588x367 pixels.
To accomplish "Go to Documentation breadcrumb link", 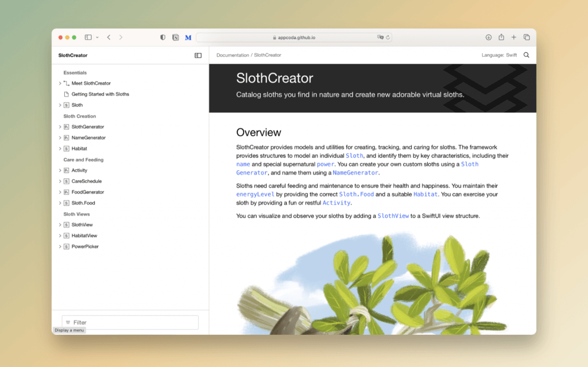I will pyautogui.click(x=232, y=55).
